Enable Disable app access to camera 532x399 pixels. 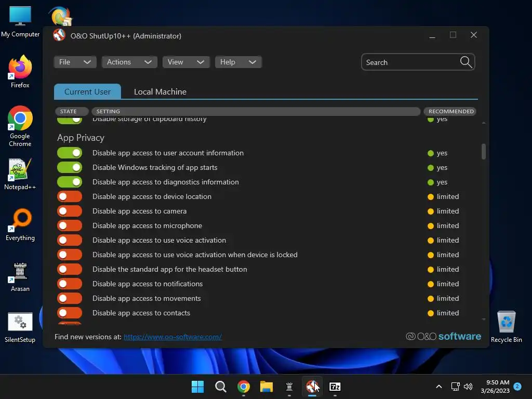point(70,211)
